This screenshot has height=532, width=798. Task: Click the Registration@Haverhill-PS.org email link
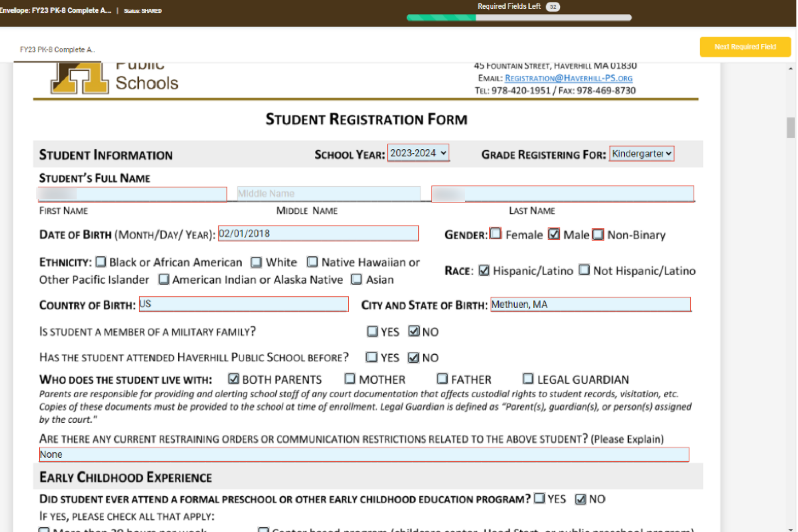pyautogui.click(x=568, y=78)
